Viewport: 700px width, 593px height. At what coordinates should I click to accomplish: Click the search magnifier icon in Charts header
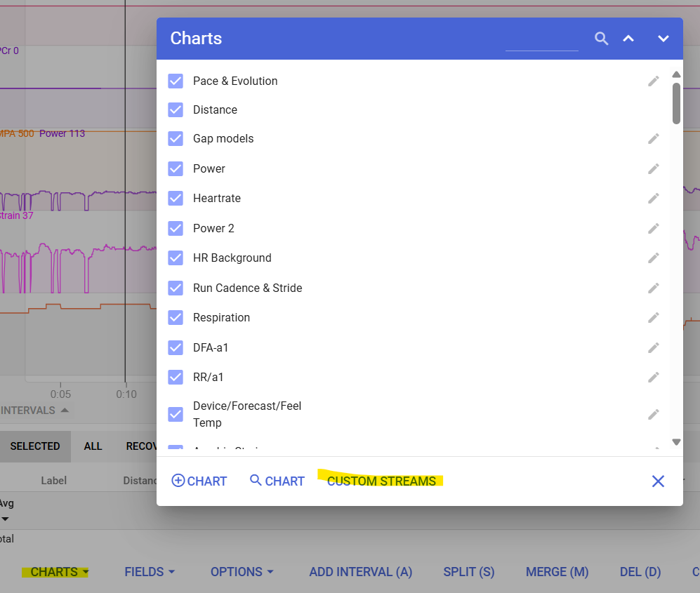pos(601,39)
